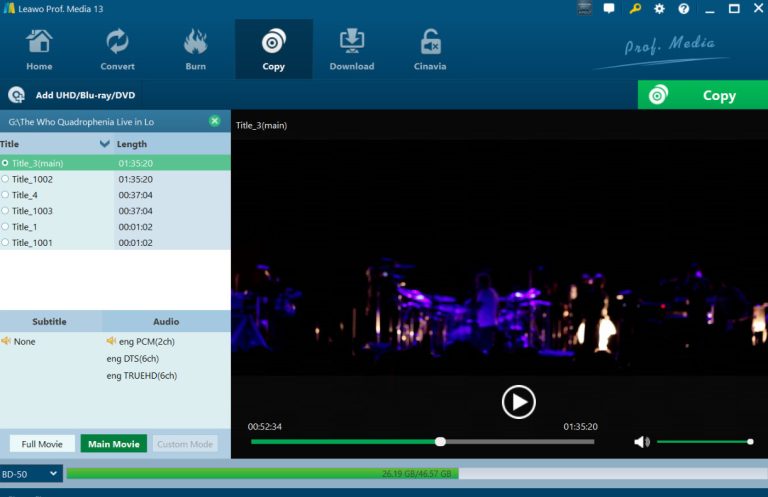Image resolution: width=768 pixels, height=497 pixels.
Task: Click the yellow key activation icon
Action: coord(635,9)
